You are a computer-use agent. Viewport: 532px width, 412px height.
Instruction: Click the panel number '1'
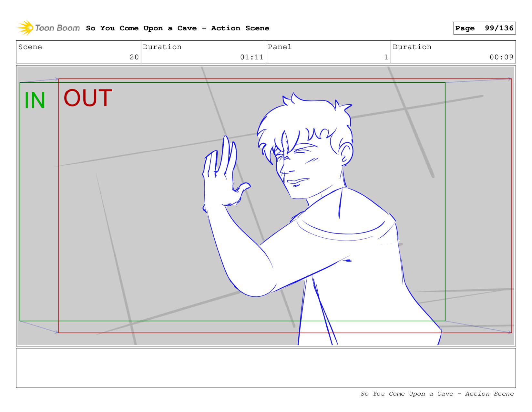[386, 57]
